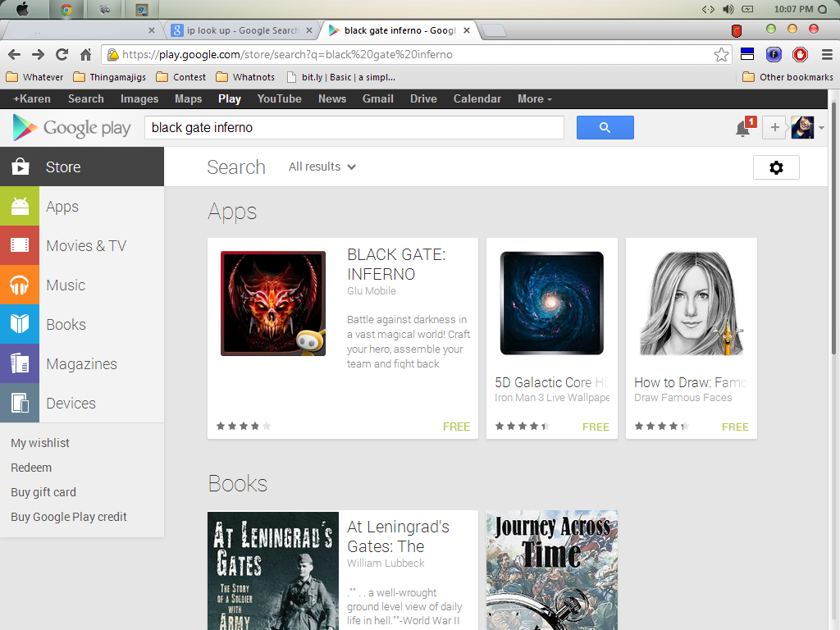
Task: Open the Other bookmarks folder
Action: (x=787, y=77)
